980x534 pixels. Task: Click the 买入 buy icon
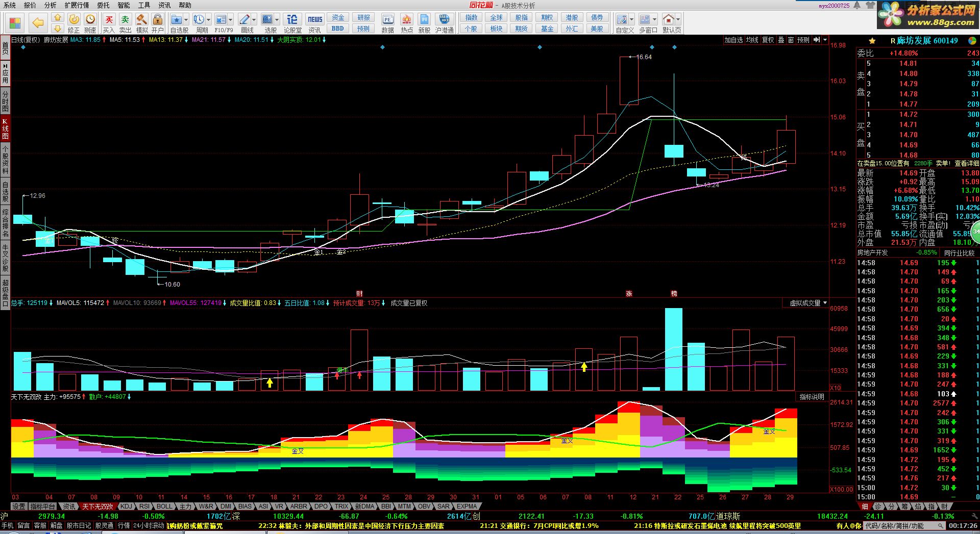point(109,19)
